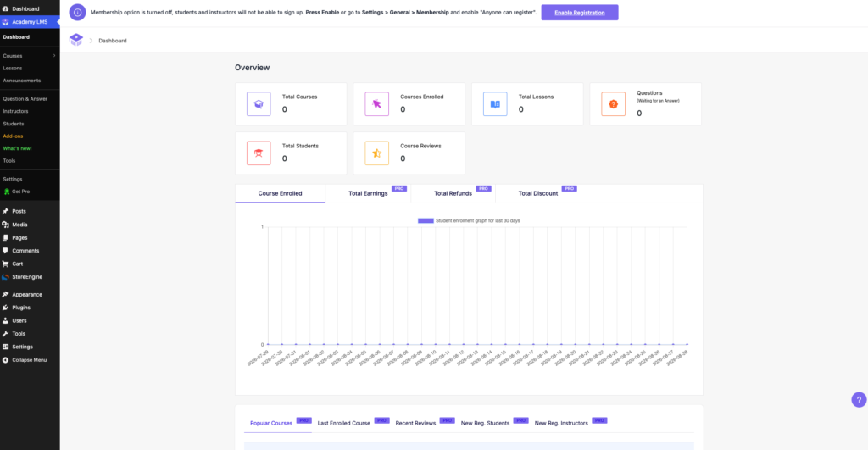Screen dimensions: 868x450
Task: Click the Total Courses graduation cap icon
Action: coord(259,104)
